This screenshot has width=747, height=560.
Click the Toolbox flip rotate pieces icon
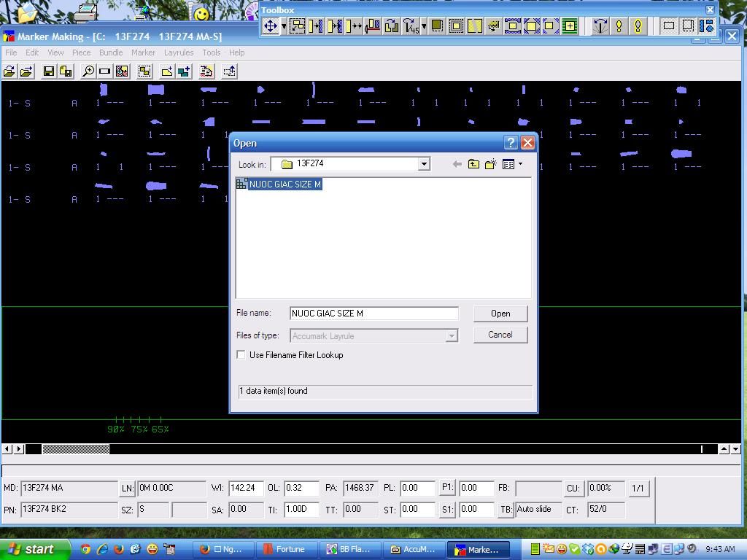[391, 26]
